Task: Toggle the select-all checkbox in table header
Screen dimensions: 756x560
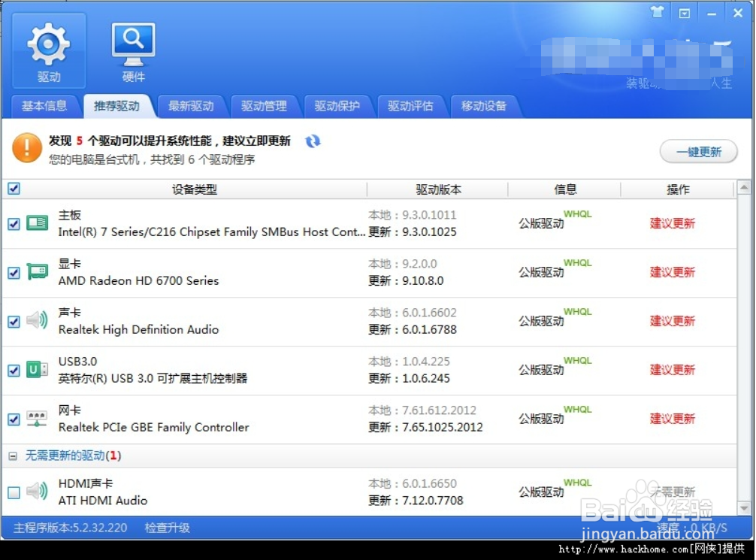Action: tap(14, 188)
